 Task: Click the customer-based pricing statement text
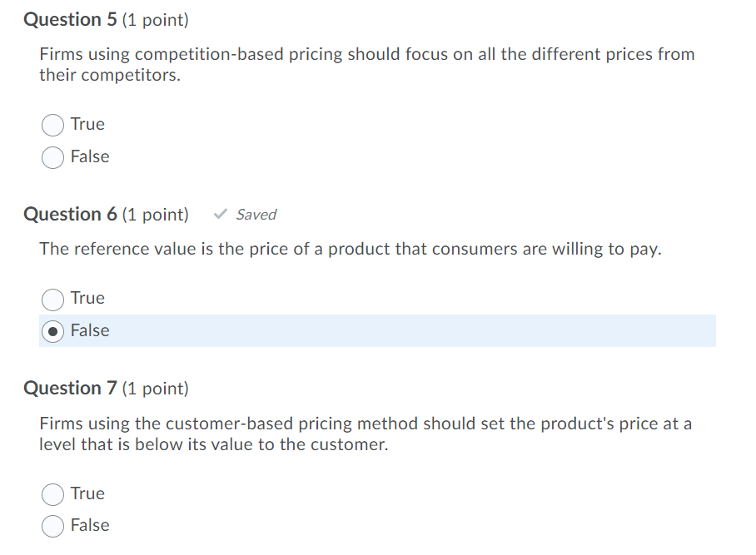(x=366, y=434)
